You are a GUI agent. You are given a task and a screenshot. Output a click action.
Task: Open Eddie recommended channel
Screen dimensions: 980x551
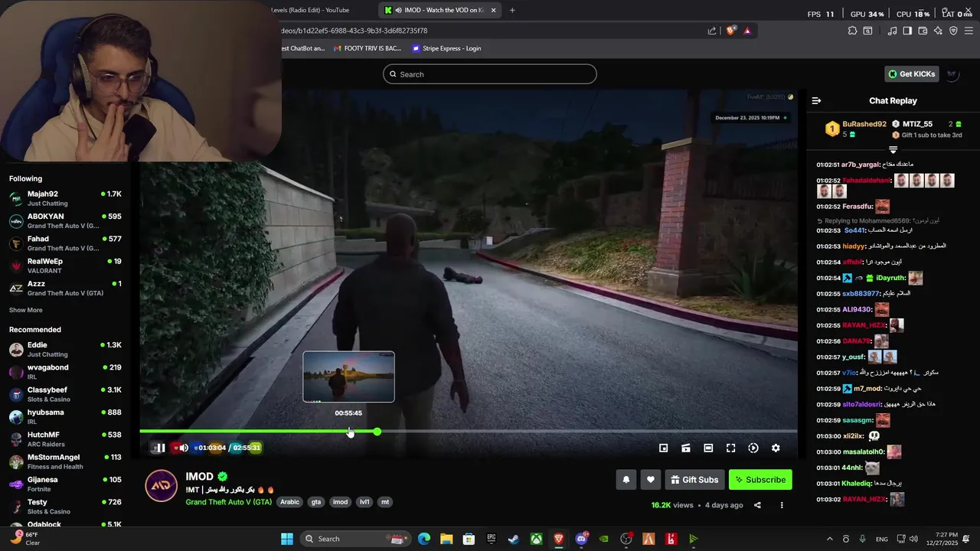coord(65,350)
